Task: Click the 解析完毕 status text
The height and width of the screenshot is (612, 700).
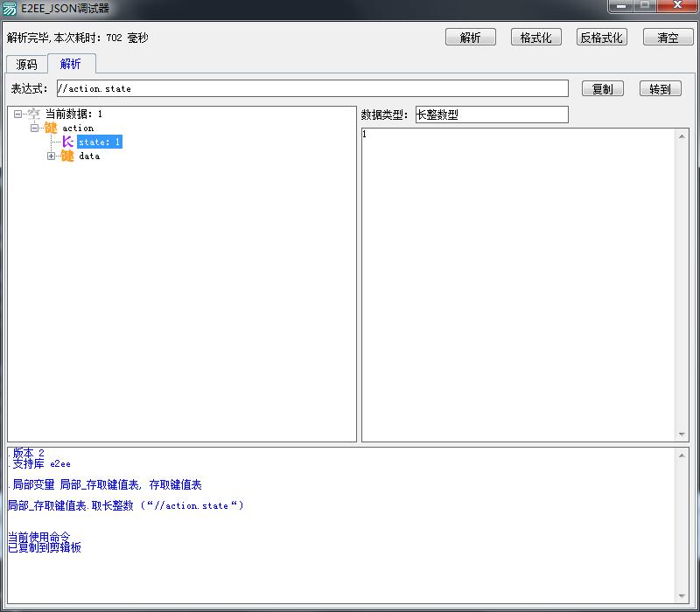Action: coord(77,38)
